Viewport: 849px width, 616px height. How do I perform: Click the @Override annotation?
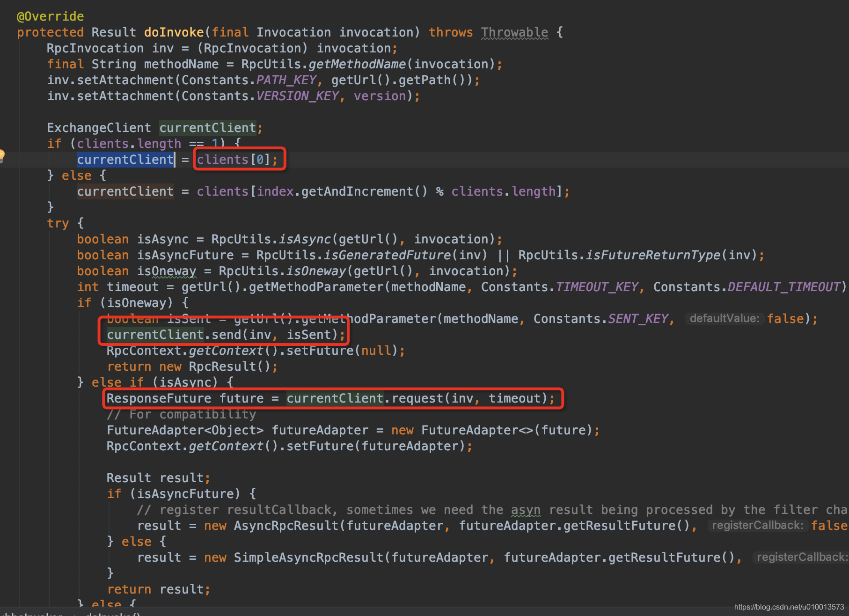click(50, 16)
